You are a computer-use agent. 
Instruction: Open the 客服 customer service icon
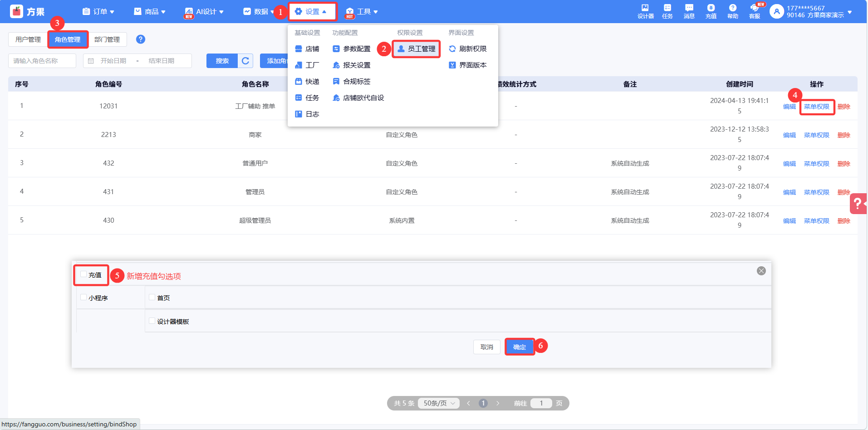click(754, 11)
